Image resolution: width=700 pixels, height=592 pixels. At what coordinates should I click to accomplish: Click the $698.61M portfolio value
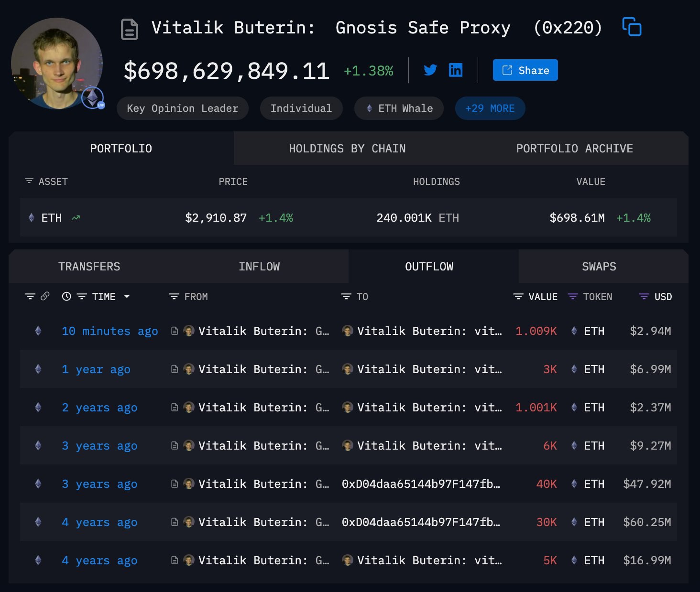click(577, 218)
